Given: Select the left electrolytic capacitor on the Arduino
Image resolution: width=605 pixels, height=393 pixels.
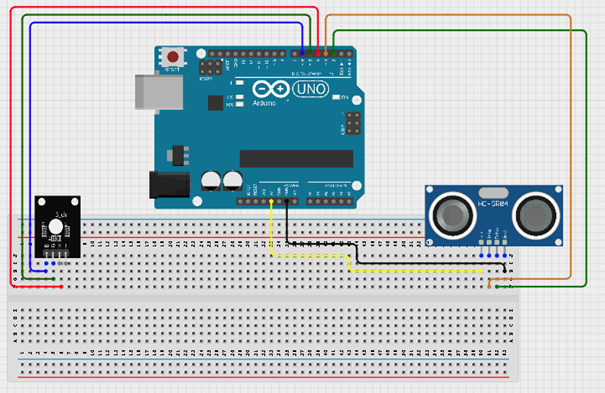Looking at the screenshot, I should [x=211, y=180].
